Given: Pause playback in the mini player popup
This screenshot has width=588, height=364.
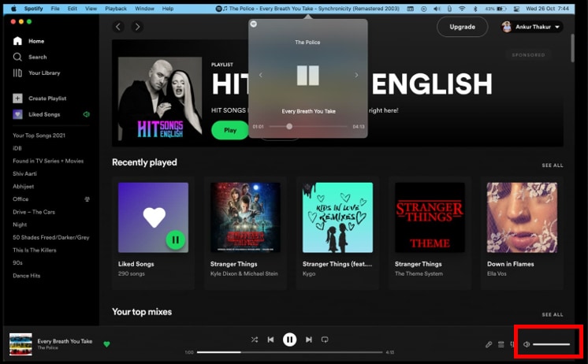Looking at the screenshot, I should (x=308, y=76).
